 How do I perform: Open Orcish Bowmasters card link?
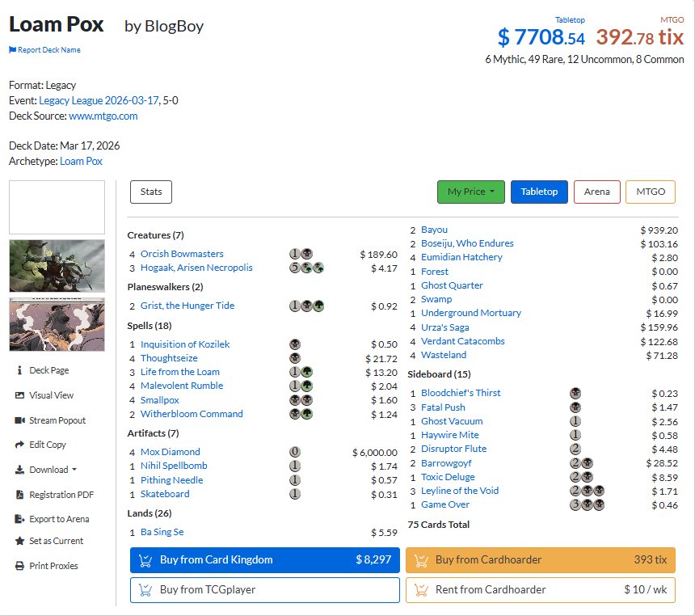pos(182,254)
